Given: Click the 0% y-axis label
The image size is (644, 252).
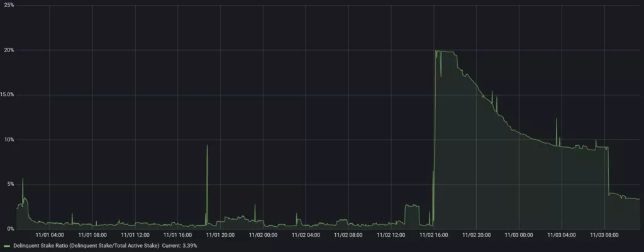Looking at the screenshot, I should coord(11,229).
